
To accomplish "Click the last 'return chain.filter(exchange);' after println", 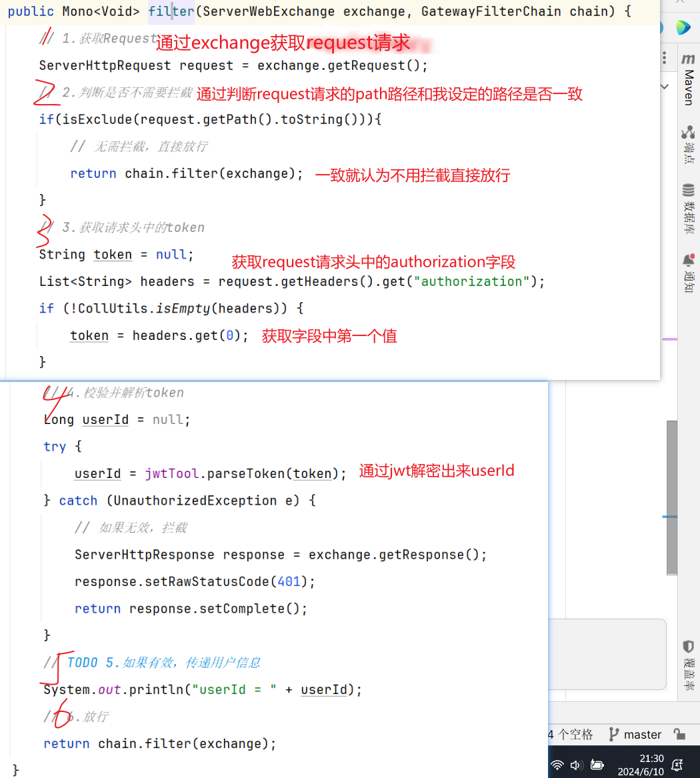I will click(160, 744).
